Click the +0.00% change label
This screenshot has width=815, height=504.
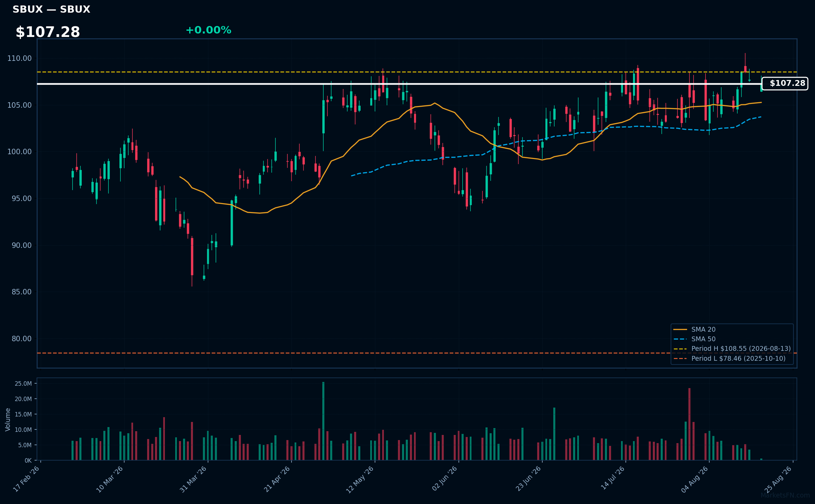(208, 30)
